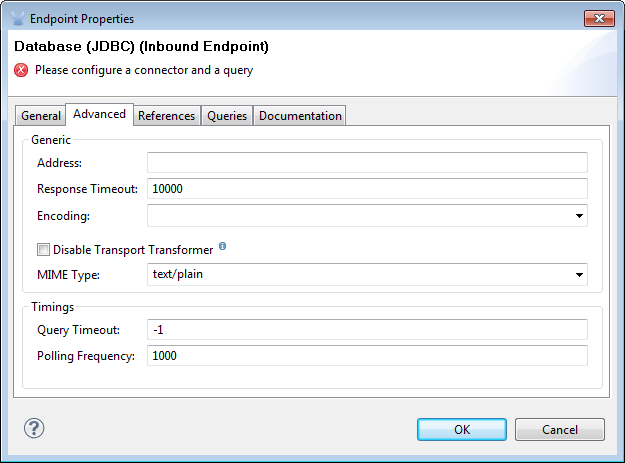Click the Query Timeout input field
Screen dimensions: 625x463
367,330
